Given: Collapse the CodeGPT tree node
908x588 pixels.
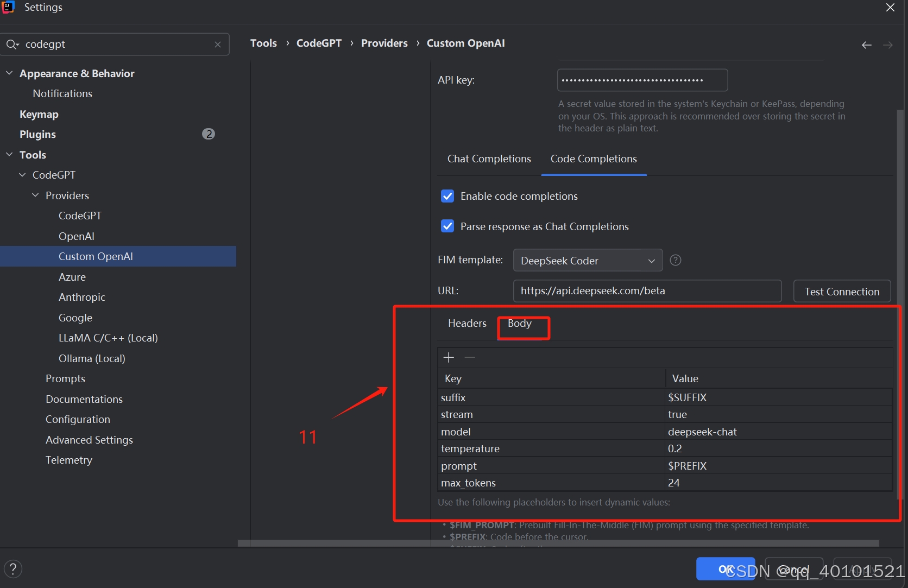Looking at the screenshot, I should (x=22, y=175).
